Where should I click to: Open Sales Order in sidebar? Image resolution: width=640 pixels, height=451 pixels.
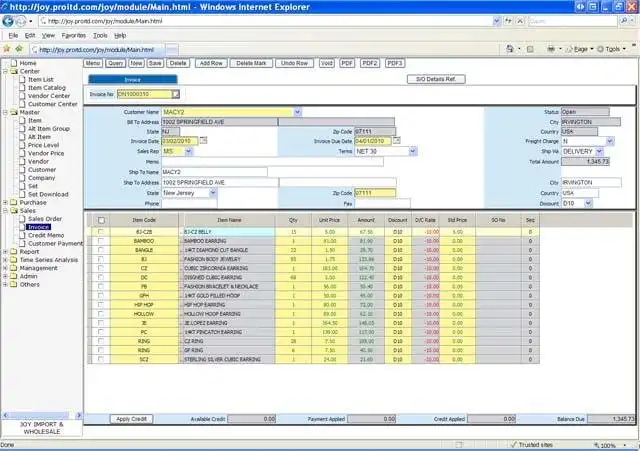click(45, 219)
